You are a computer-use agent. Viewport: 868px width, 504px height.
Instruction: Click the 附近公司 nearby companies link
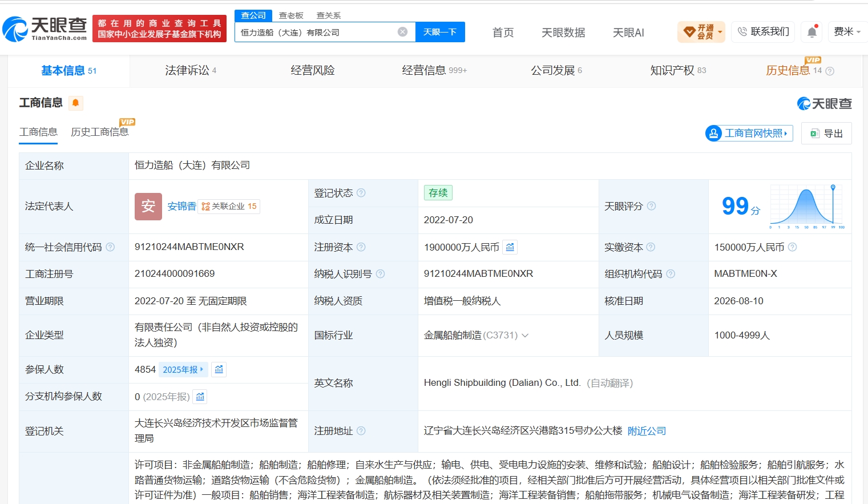[647, 431]
